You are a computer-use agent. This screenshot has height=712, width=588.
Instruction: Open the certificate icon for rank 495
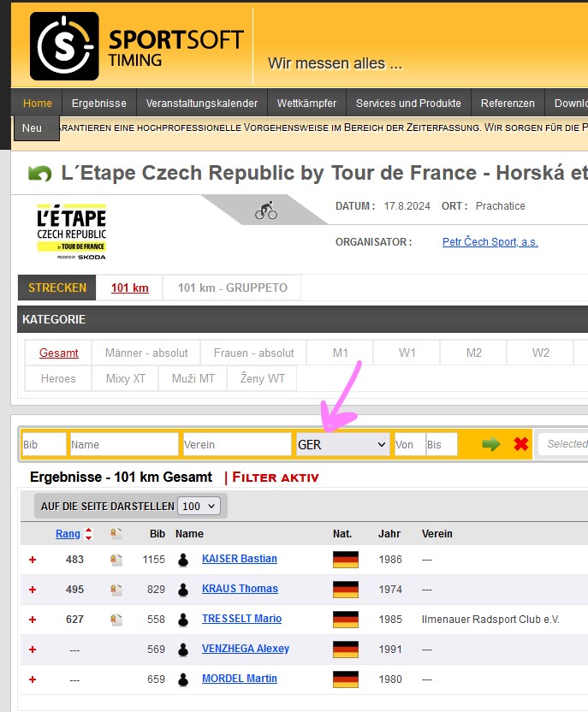(x=116, y=590)
